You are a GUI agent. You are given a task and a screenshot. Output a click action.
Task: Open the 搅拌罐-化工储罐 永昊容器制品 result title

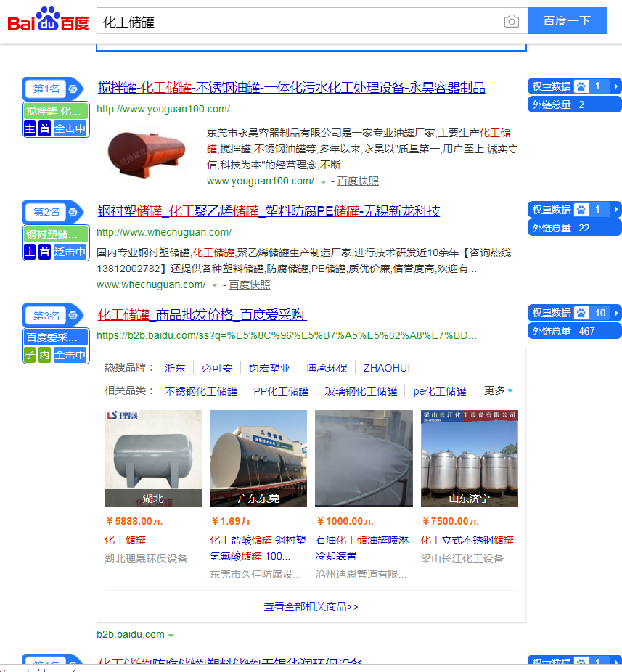point(292,87)
